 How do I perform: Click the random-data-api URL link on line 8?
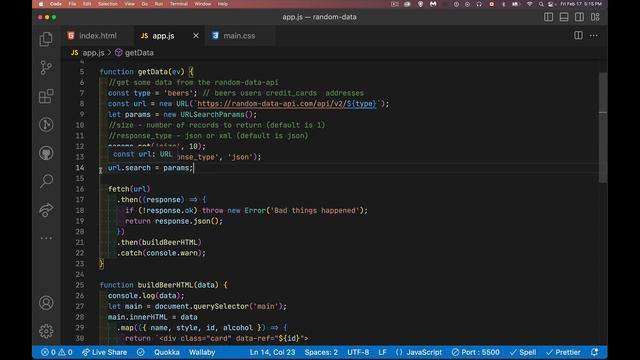click(286, 104)
